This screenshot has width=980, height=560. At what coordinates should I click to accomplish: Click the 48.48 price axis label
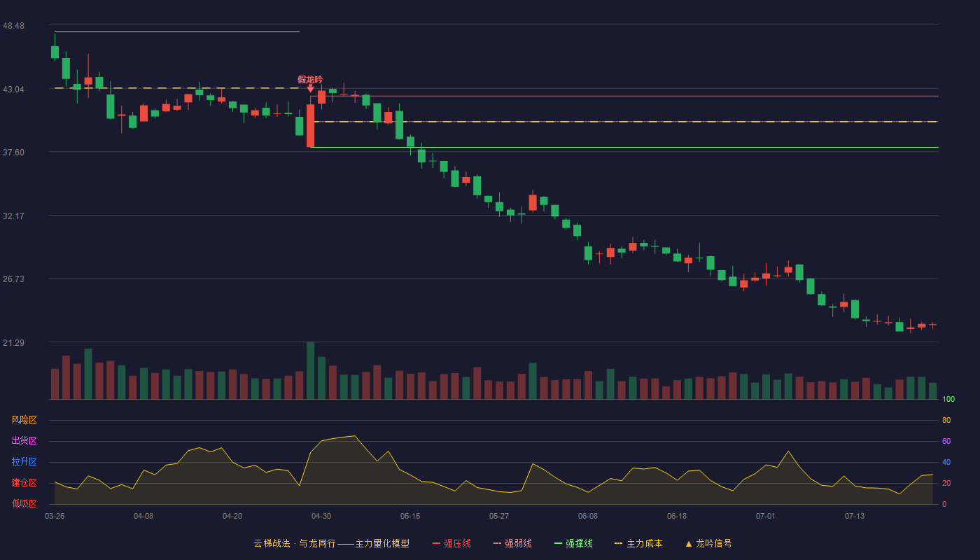coord(13,26)
